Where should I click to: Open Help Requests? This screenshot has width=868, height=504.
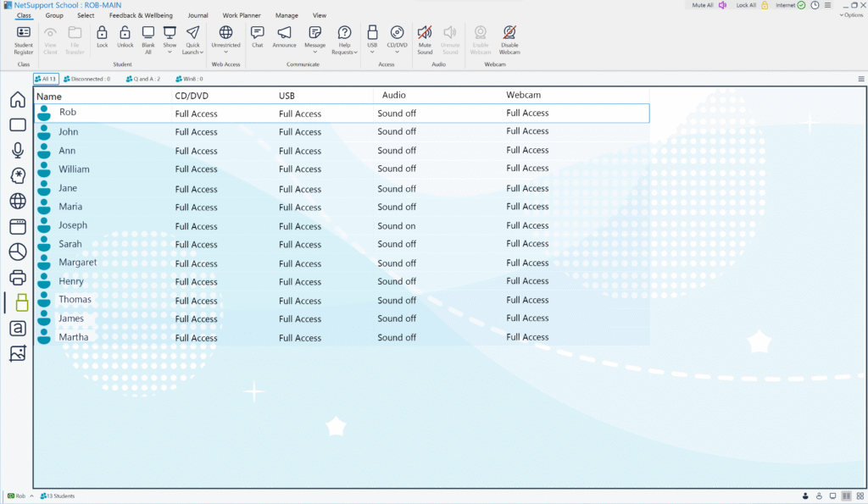(x=344, y=40)
